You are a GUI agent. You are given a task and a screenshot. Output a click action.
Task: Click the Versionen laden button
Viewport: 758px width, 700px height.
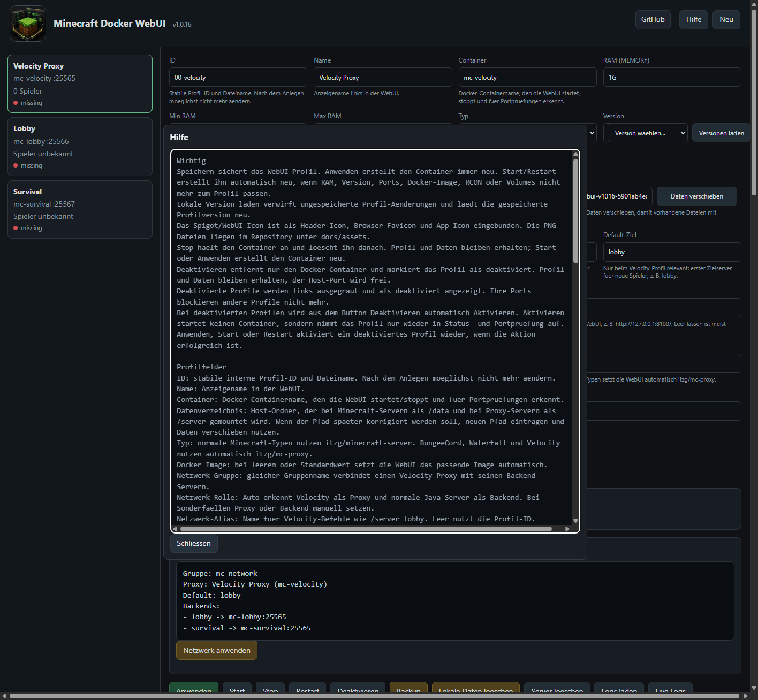click(721, 133)
